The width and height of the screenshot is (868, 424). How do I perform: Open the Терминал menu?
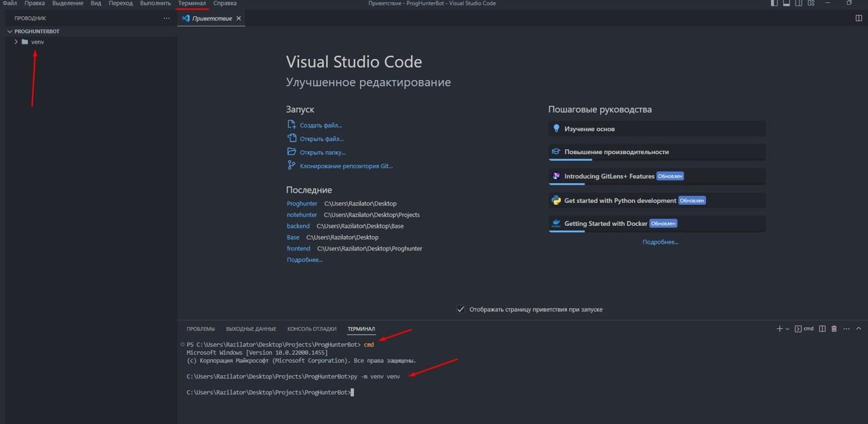192,3
